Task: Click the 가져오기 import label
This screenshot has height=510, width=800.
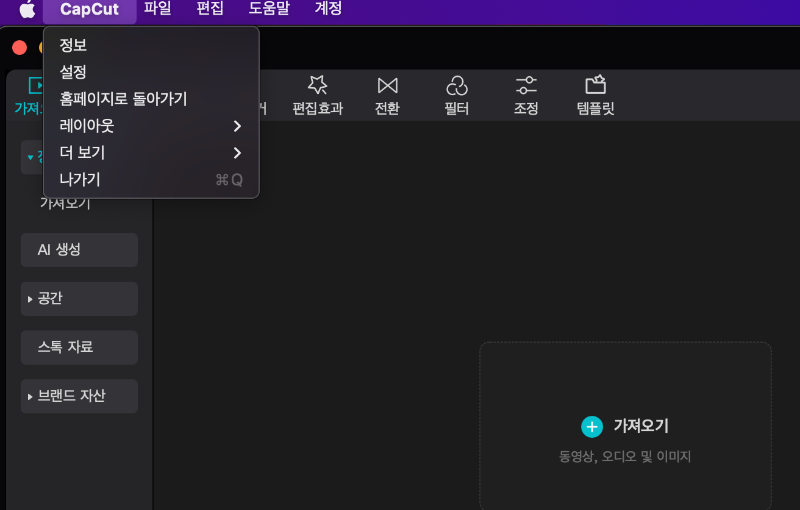Action: [x=641, y=426]
